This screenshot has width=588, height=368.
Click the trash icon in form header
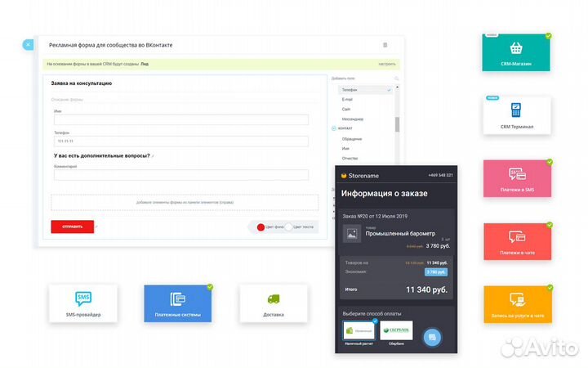(385, 45)
